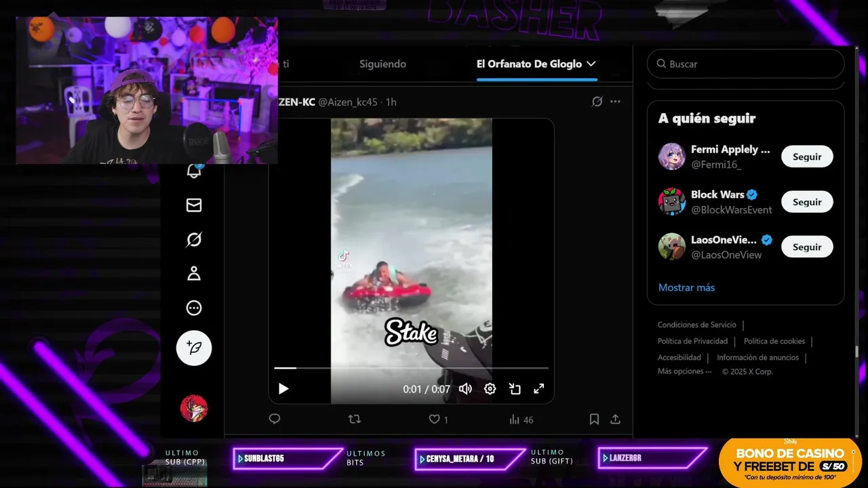Play the video
Image resolution: width=868 pixels, height=488 pixels.
(283, 388)
